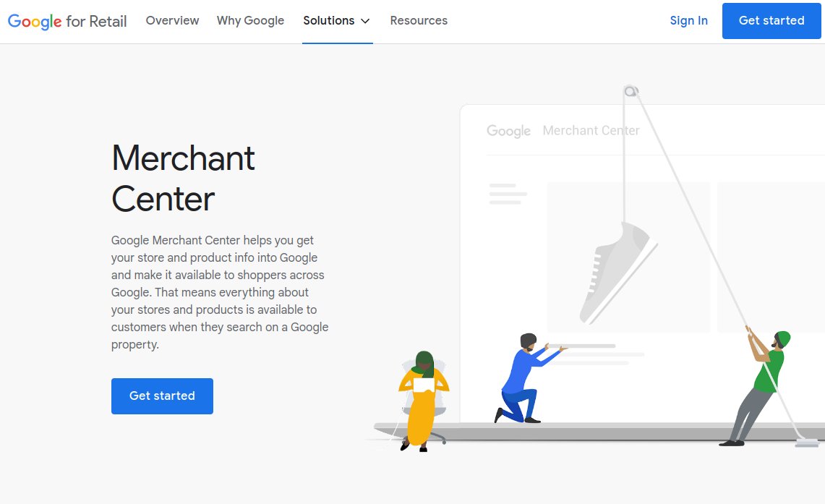Open the Solutions menu

(x=337, y=20)
